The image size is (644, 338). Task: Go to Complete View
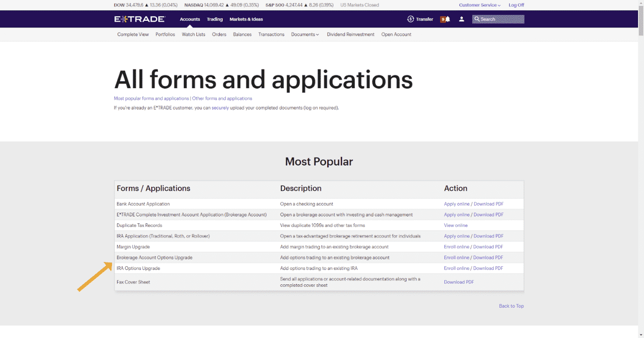click(x=133, y=34)
